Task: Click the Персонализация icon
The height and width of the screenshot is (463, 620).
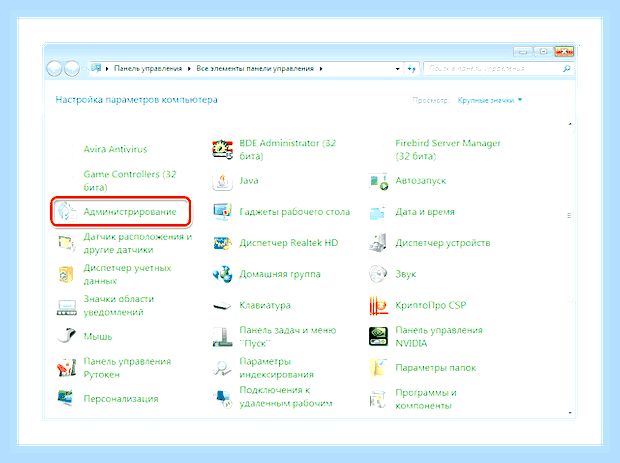Action: point(66,398)
